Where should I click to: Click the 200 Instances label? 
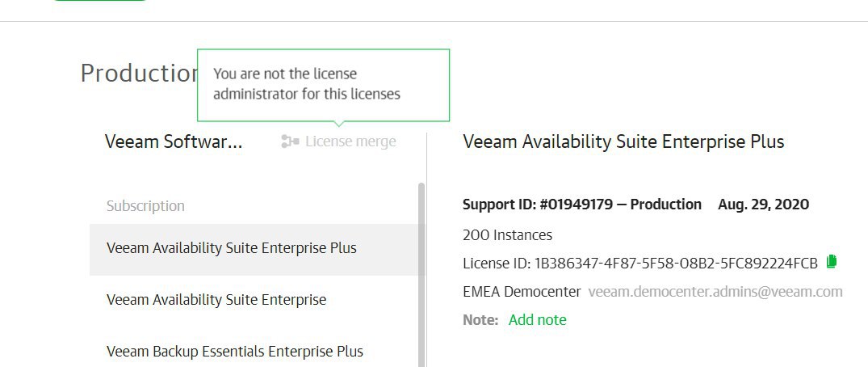[x=507, y=235]
